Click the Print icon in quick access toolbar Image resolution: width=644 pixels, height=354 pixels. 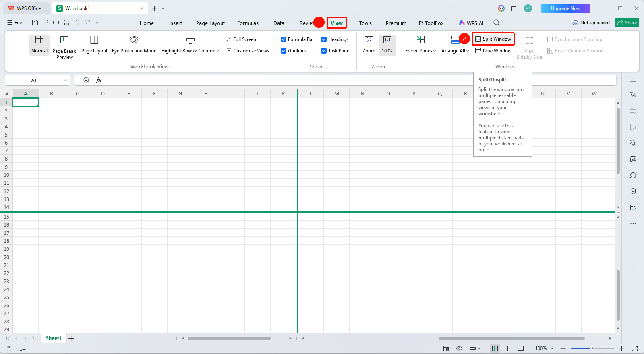[x=56, y=23]
